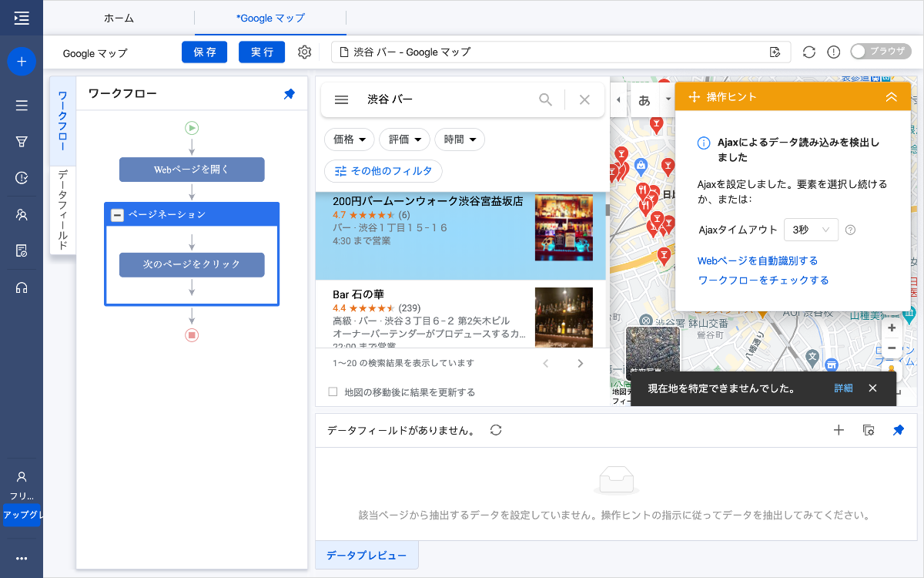Zoom out the map with minus
Screen dimensions: 924x578
(x=892, y=348)
